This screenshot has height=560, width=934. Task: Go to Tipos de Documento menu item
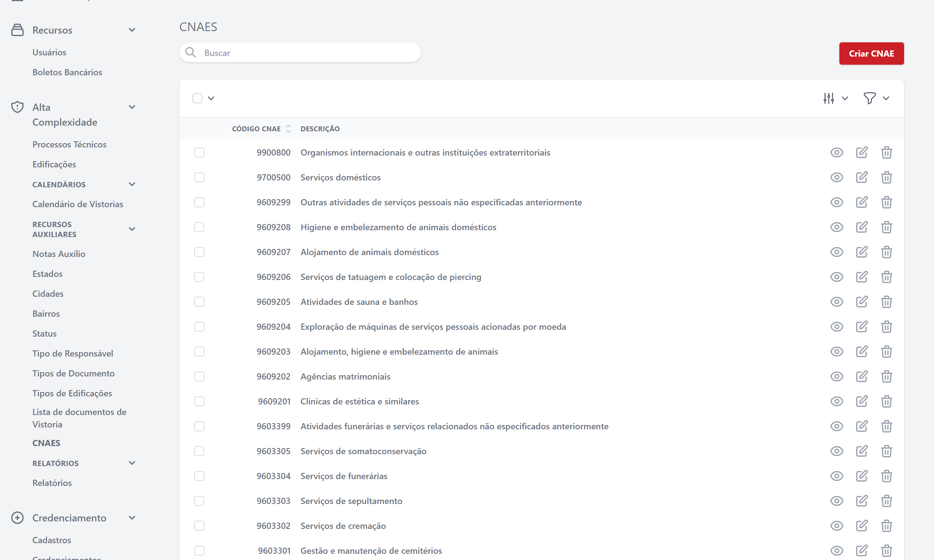pos(73,373)
